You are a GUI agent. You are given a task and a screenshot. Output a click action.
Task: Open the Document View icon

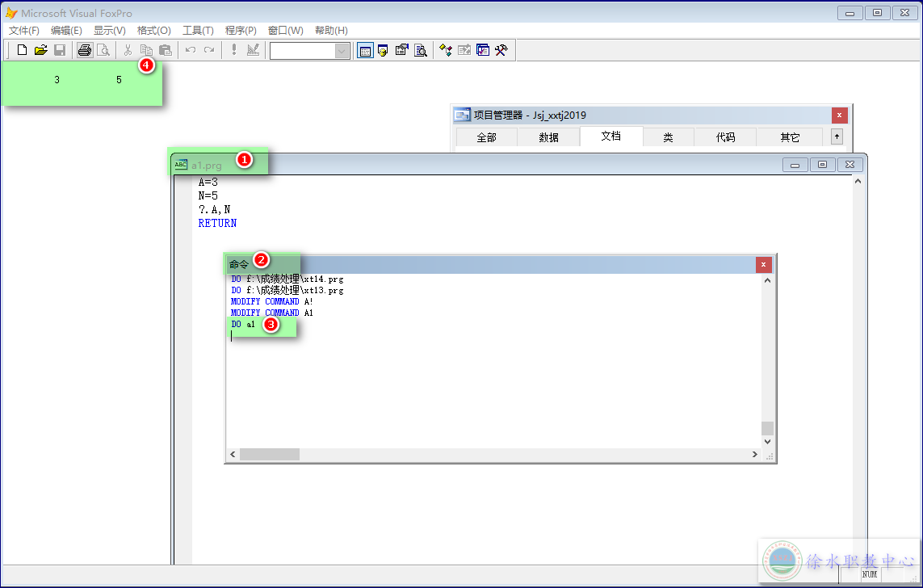[421, 50]
